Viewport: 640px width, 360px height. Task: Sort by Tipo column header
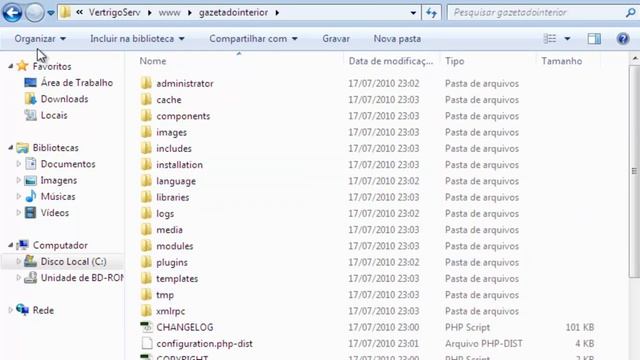455,61
